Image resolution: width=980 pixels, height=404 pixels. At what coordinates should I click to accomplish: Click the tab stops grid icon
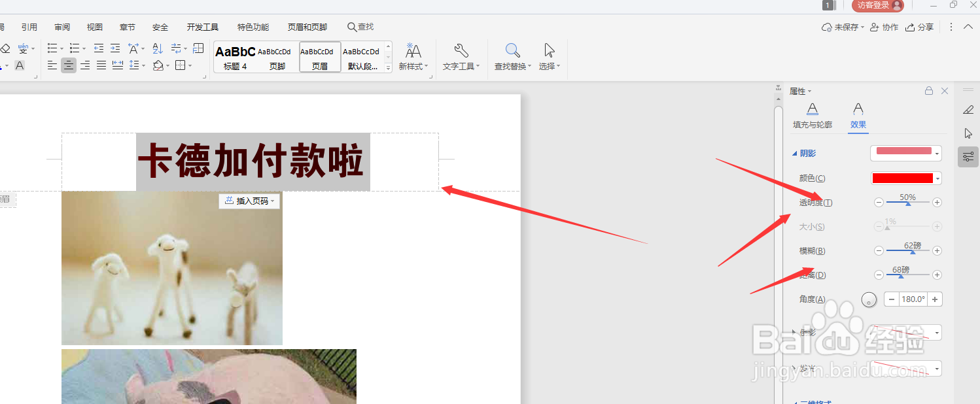199,48
